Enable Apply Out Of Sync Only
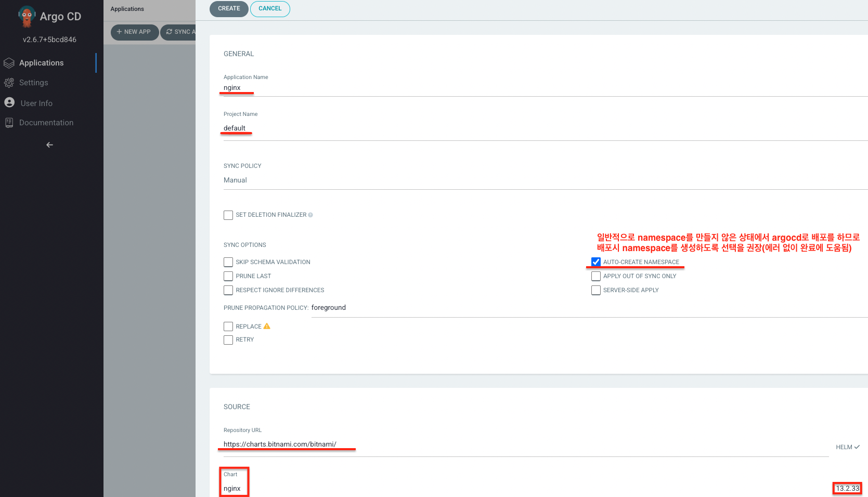The height and width of the screenshot is (497, 868). click(x=596, y=276)
